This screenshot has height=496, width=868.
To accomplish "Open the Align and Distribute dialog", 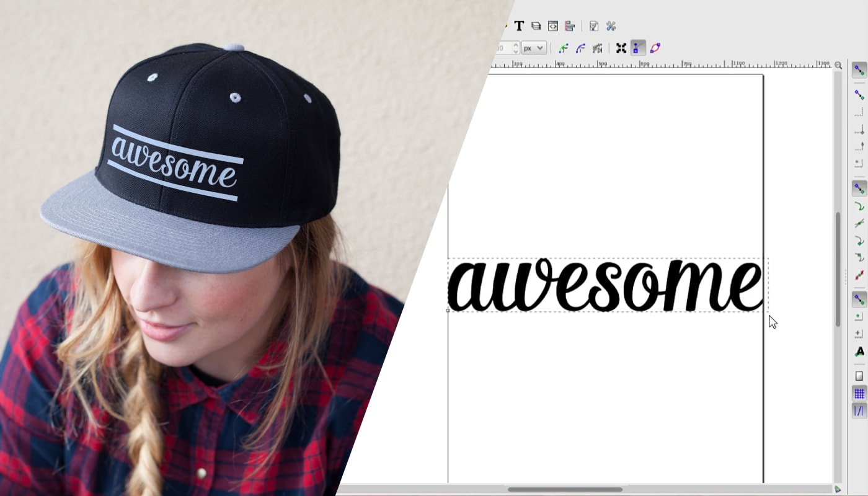I will pyautogui.click(x=569, y=26).
